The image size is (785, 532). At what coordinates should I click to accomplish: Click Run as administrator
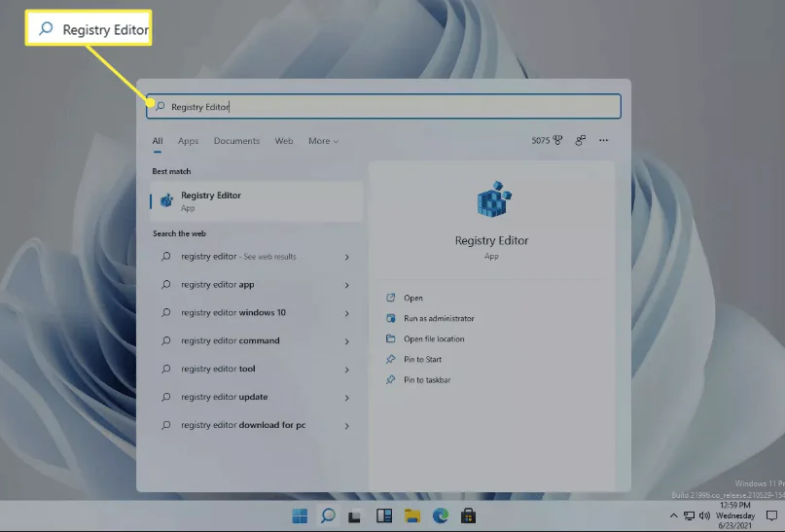point(439,318)
